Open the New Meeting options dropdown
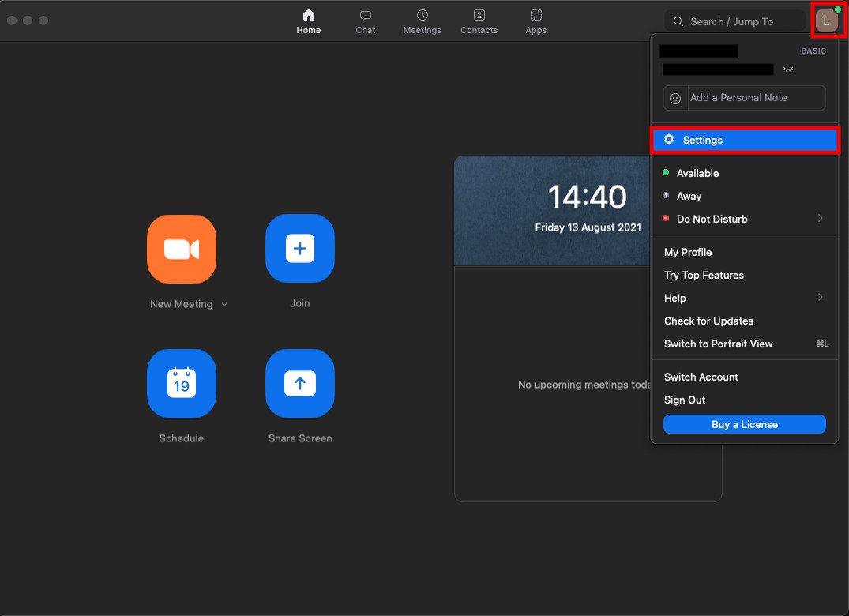The width and height of the screenshot is (849, 616). (x=226, y=303)
